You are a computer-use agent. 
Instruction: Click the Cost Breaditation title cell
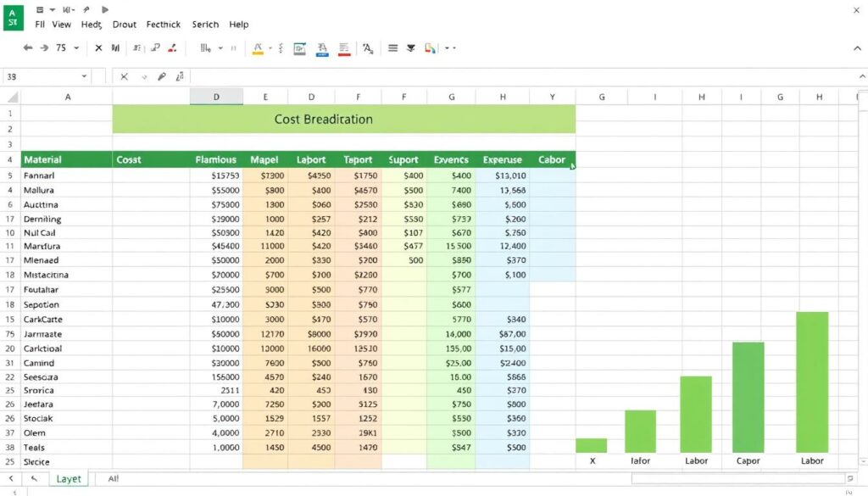coord(344,119)
